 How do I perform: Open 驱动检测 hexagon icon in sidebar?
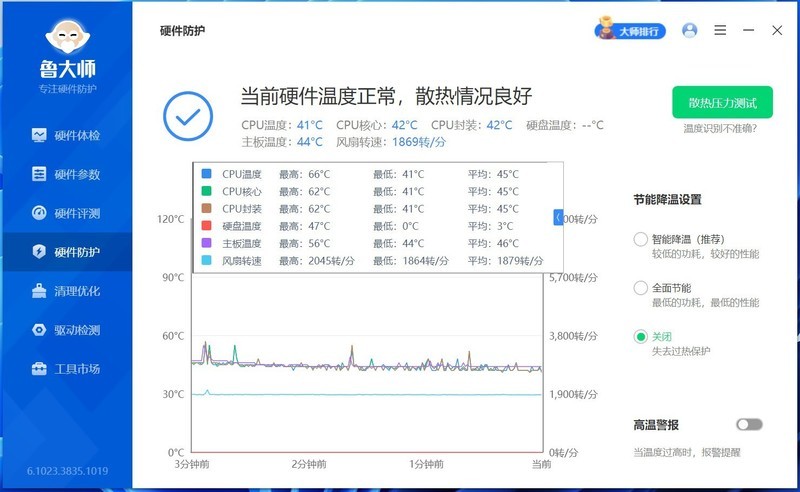pyautogui.click(x=39, y=330)
